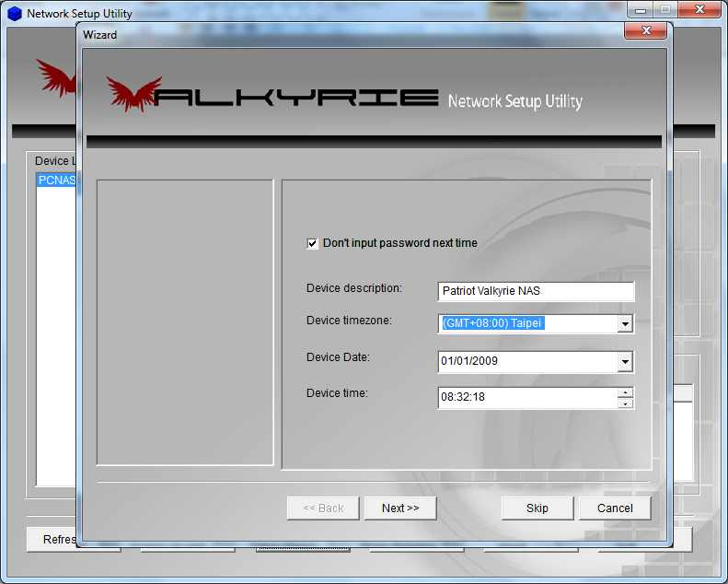Viewport: 728px width, 584px height.
Task: Uncheck Don't input password next time
Action: click(313, 243)
